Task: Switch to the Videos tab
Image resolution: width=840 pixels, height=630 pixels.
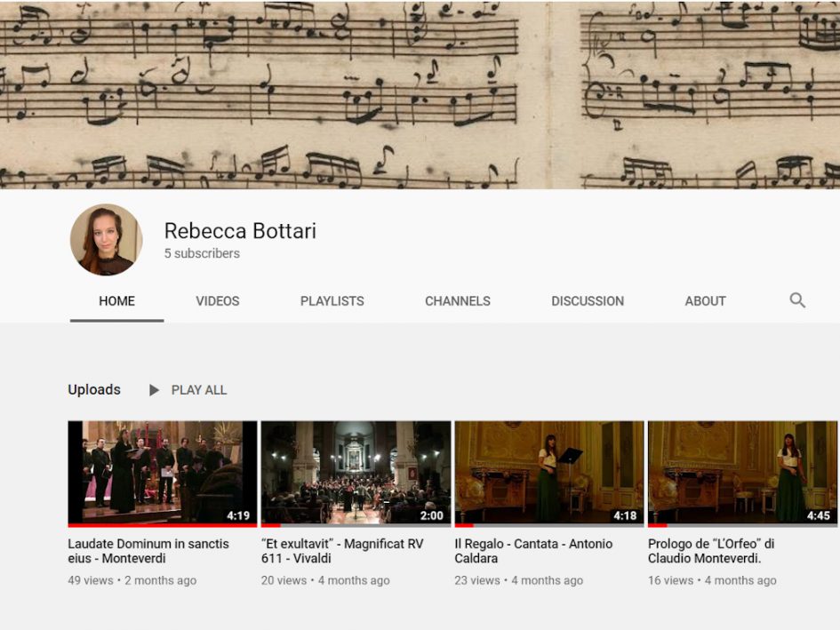Action: tap(218, 301)
